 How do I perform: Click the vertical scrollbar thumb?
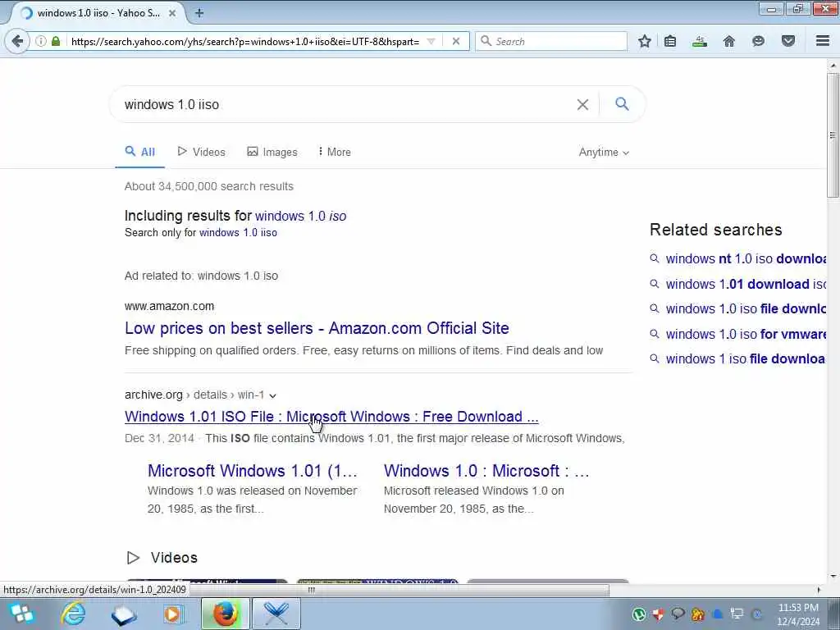pyautogui.click(x=833, y=135)
